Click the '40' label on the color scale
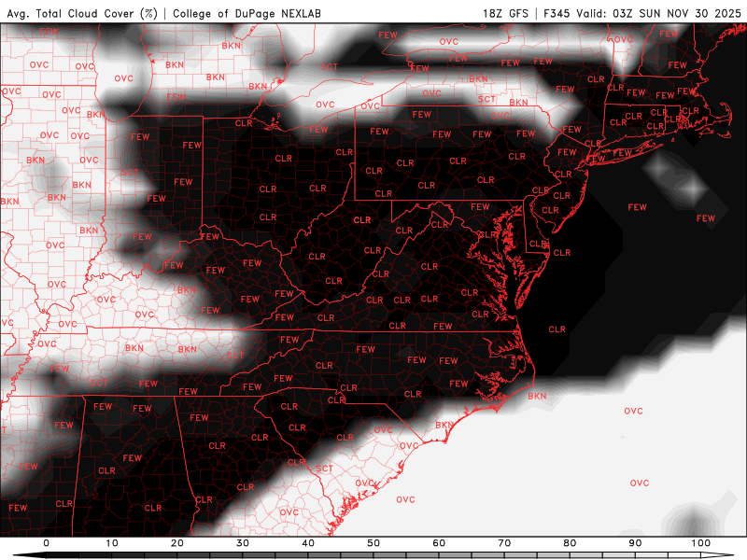Image resolution: width=747 pixels, height=560 pixels. [308, 543]
